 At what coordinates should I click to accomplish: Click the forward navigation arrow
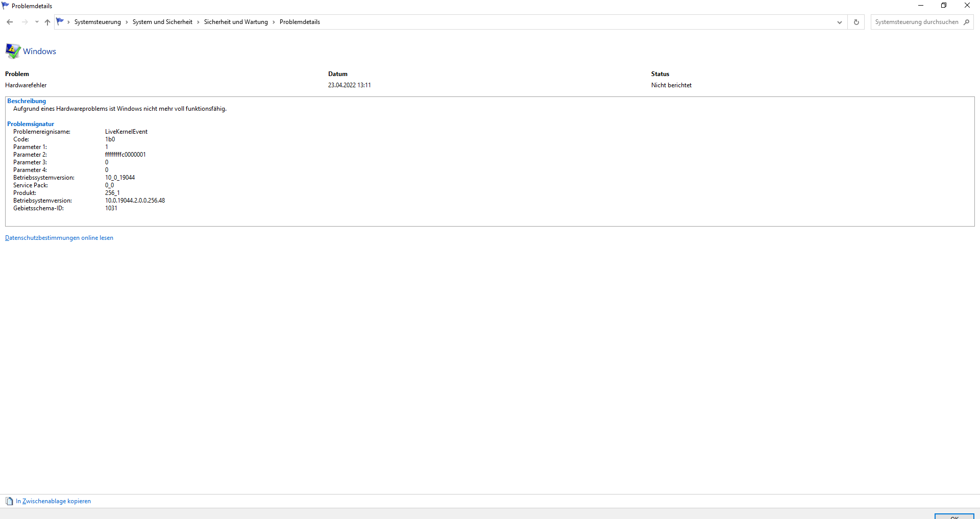click(x=24, y=22)
